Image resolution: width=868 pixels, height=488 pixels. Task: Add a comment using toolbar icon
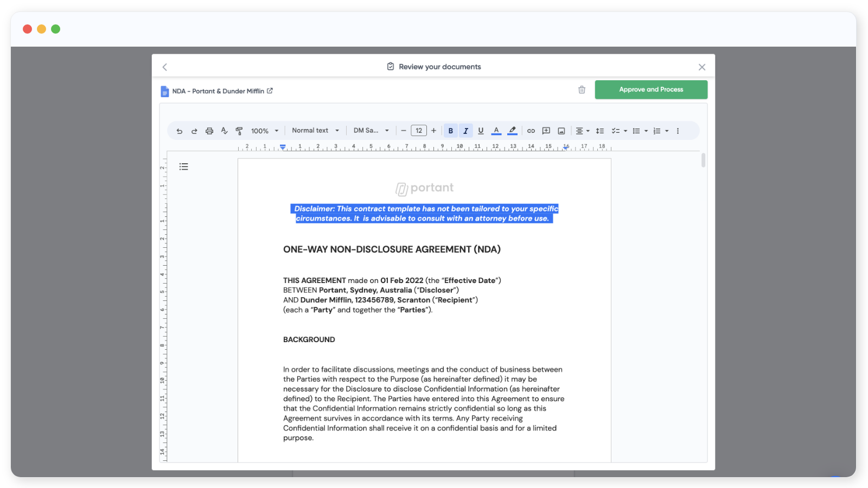546,131
